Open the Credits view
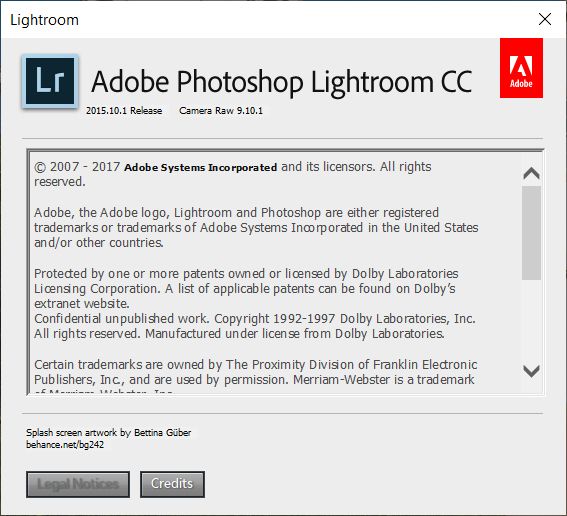The height and width of the screenshot is (516, 567). [172, 484]
